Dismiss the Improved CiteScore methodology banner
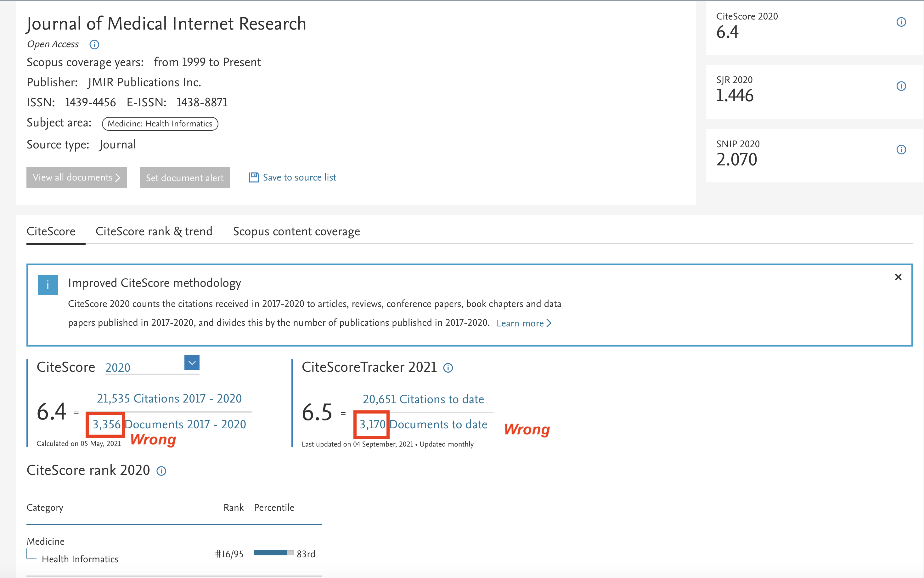This screenshot has width=924, height=578. click(x=898, y=277)
